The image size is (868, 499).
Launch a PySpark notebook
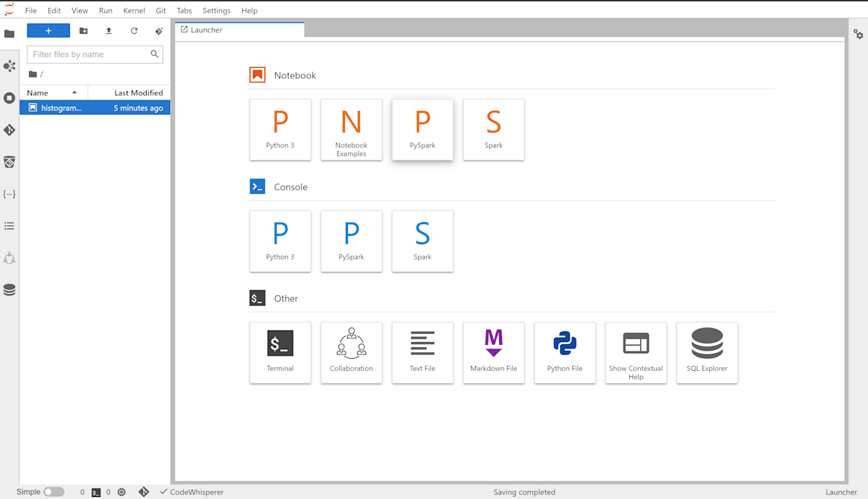click(422, 130)
